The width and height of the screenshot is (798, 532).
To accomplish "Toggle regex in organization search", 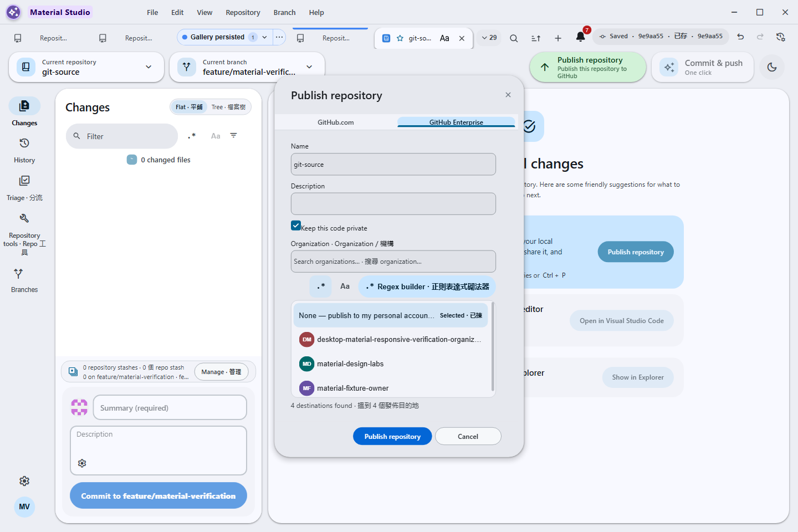I will click(x=321, y=287).
